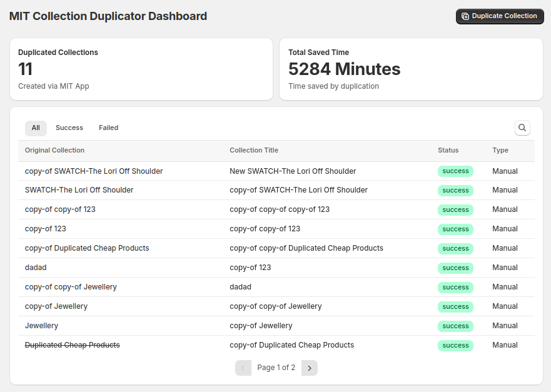
Task: Click the Duplicated Collections count 11
Action: (x=25, y=69)
